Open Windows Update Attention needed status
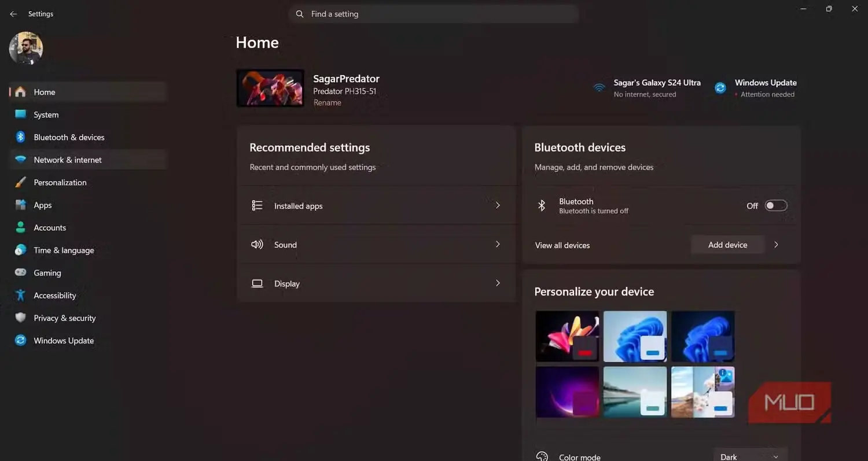868x461 pixels. 756,88
